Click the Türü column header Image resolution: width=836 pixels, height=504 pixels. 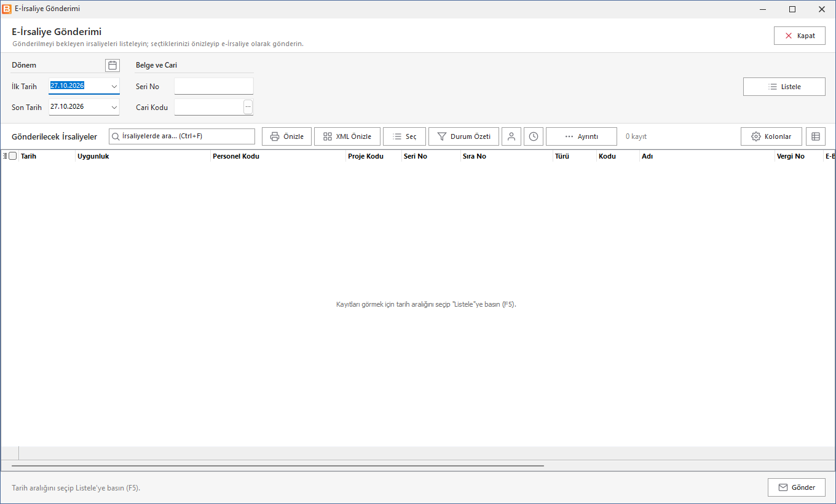574,156
